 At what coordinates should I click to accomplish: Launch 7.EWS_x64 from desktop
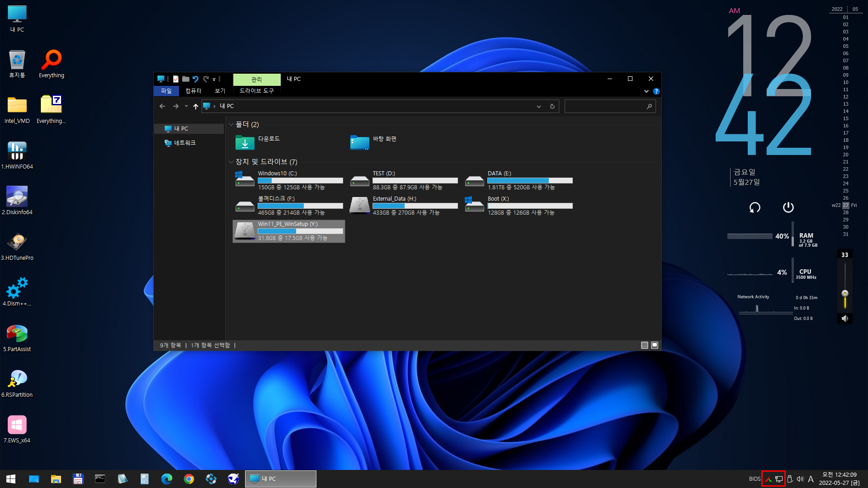coord(17,429)
